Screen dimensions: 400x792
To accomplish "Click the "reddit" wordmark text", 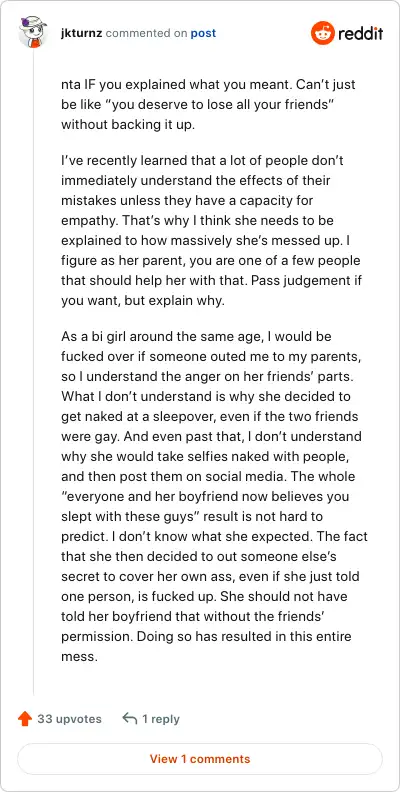I will click(x=360, y=33).
